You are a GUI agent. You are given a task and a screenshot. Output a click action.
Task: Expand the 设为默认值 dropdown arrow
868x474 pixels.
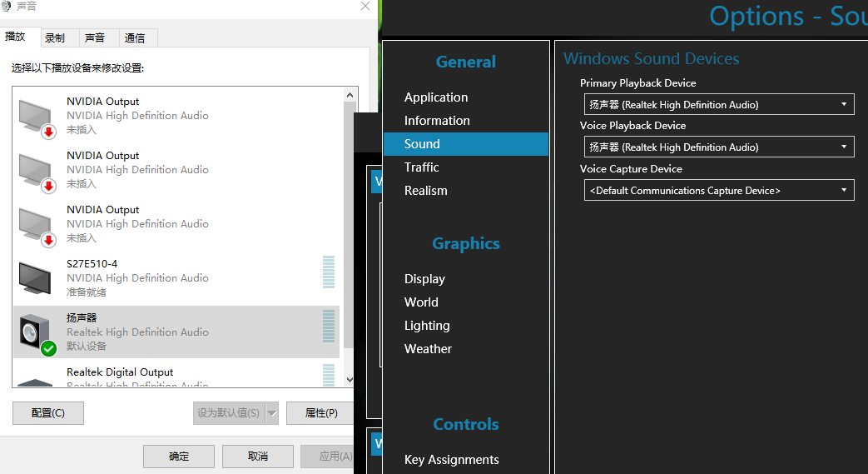point(271,413)
